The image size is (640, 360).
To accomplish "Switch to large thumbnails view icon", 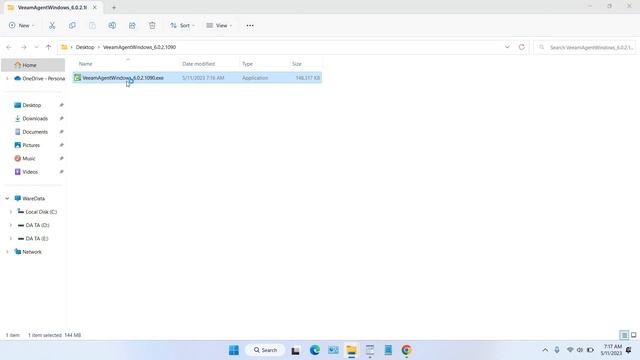I will coord(633,335).
